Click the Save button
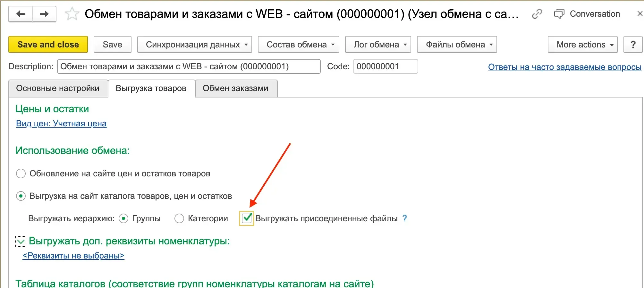The width and height of the screenshot is (644, 288). (113, 44)
